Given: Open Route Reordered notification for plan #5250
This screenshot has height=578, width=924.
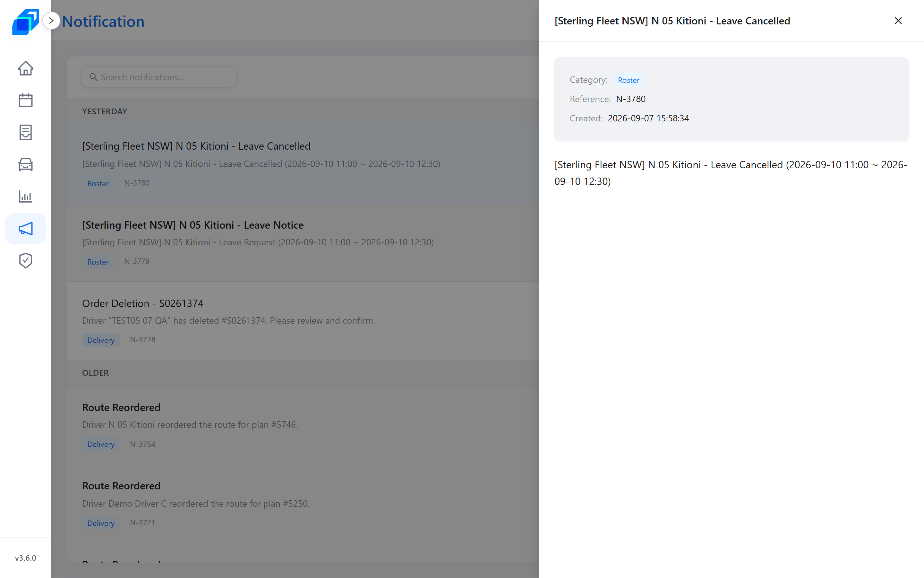Looking at the screenshot, I should [x=303, y=504].
